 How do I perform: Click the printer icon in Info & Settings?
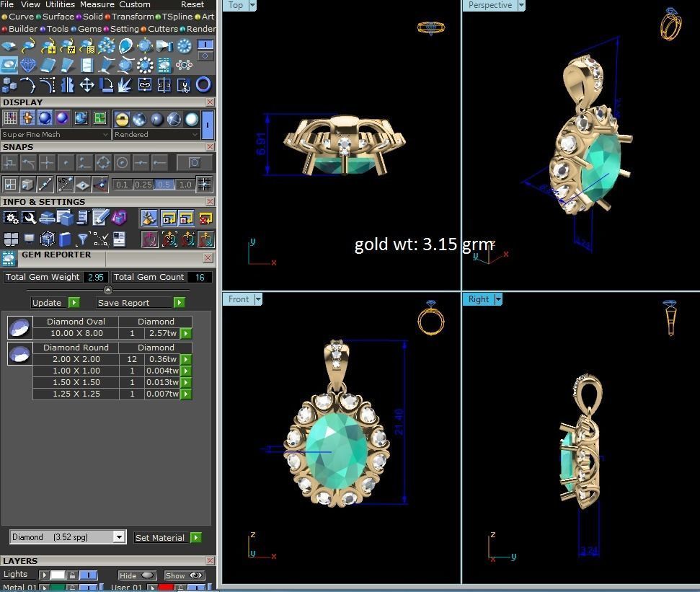pos(47,218)
